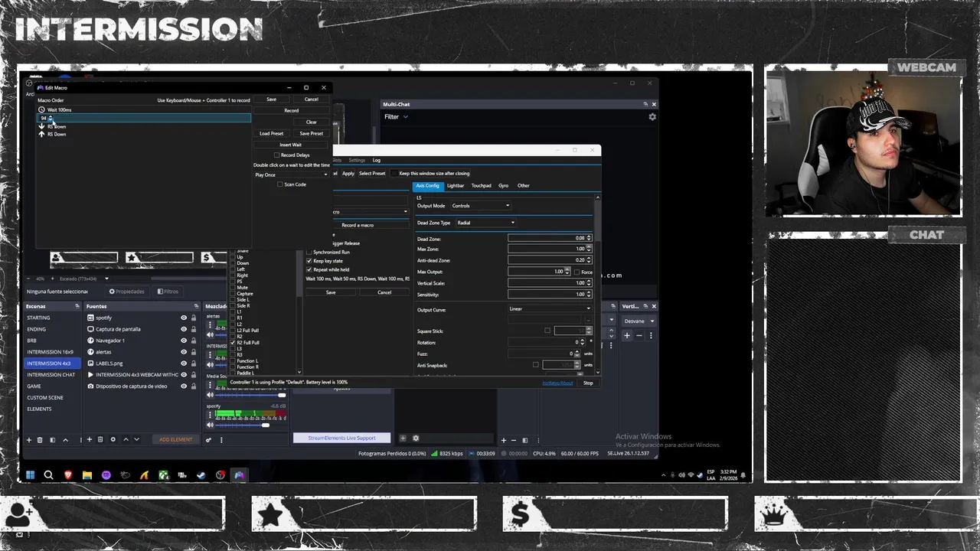The height and width of the screenshot is (551, 980).
Task: Mute the spotify audio channel speaker icon
Action: pyautogui.click(x=211, y=425)
